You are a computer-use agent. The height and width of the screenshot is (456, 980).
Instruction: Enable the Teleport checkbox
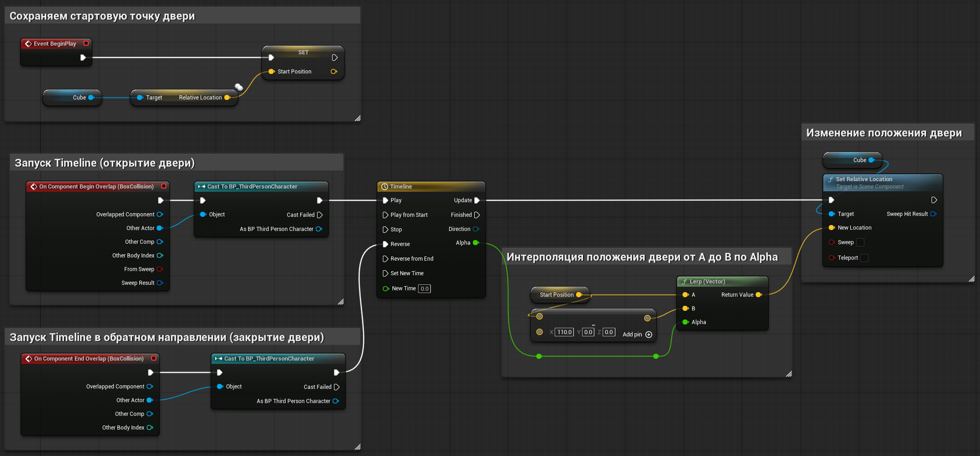tap(864, 258)
